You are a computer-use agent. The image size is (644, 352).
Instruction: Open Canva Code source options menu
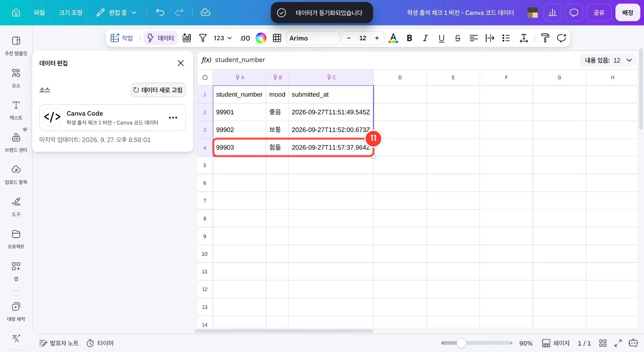coord(173,118)
